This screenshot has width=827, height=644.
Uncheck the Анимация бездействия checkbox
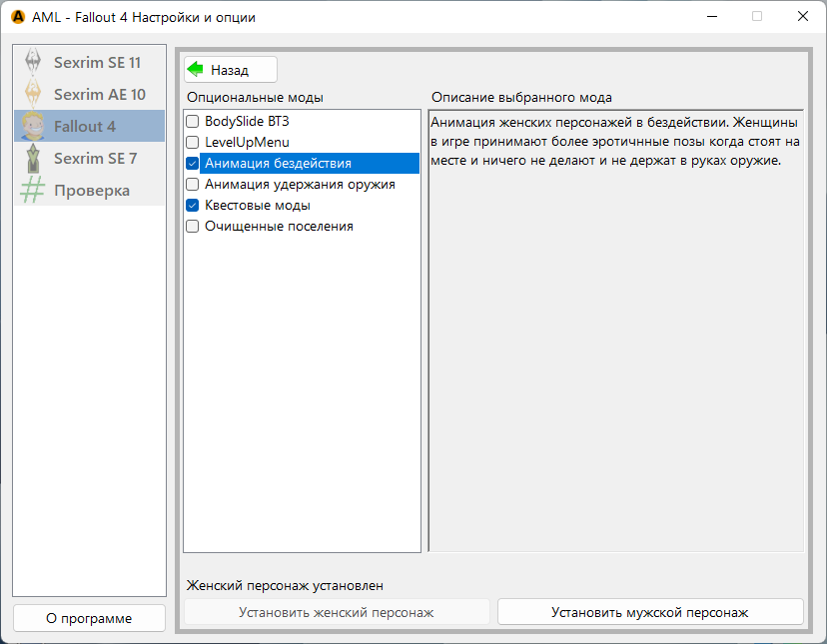click(193, 163)
